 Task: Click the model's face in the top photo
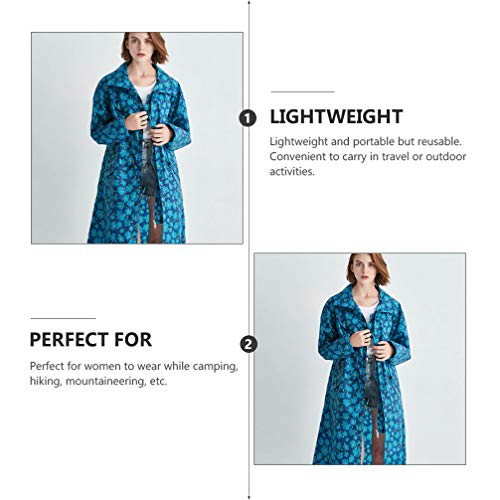tap(142, 47)
